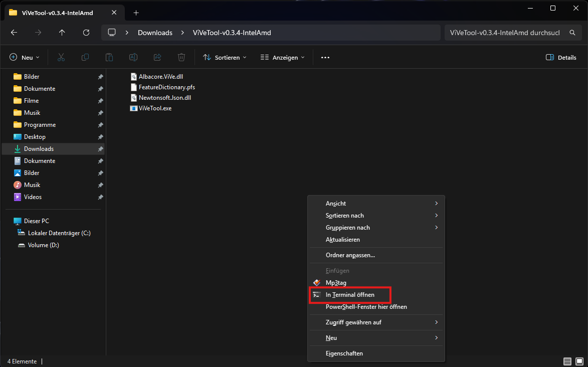Unpin Desktop using its pin icon

(100, 137)
